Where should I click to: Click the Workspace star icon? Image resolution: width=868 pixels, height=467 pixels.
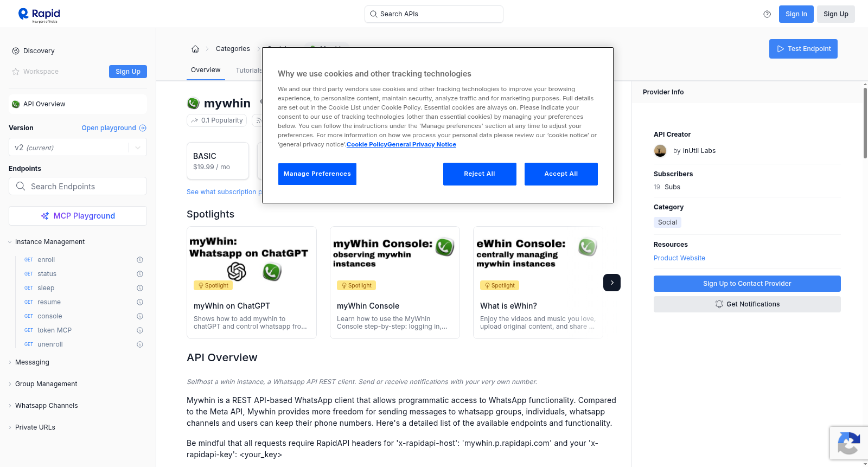[x=16, y=72]
